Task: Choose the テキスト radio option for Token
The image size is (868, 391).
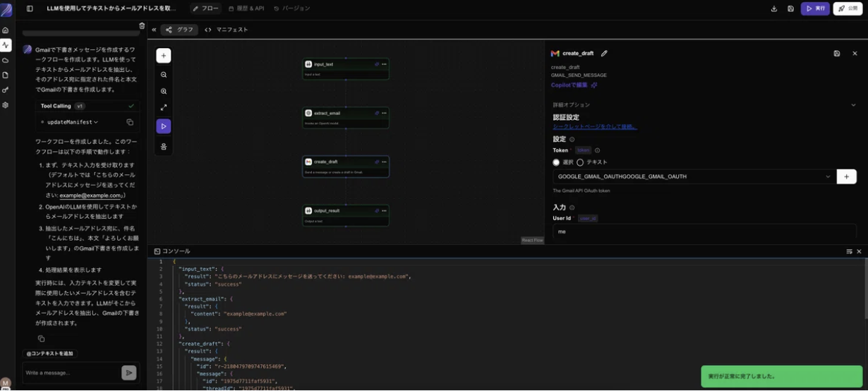Action: [580, 162]
